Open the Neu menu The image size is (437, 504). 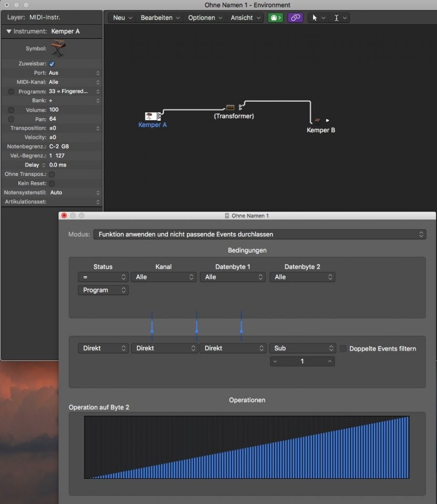pos(122,18)
